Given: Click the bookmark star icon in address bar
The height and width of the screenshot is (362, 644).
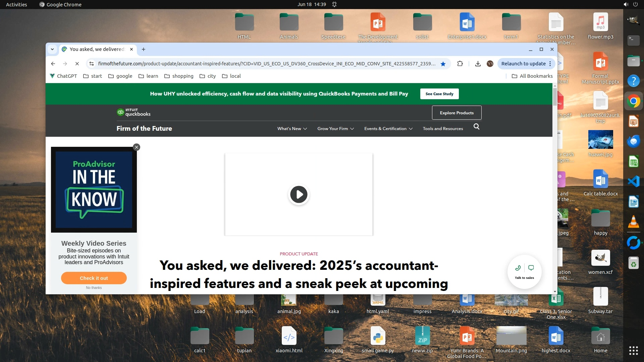Looking at the screenshot, I should tap(443, 64).
